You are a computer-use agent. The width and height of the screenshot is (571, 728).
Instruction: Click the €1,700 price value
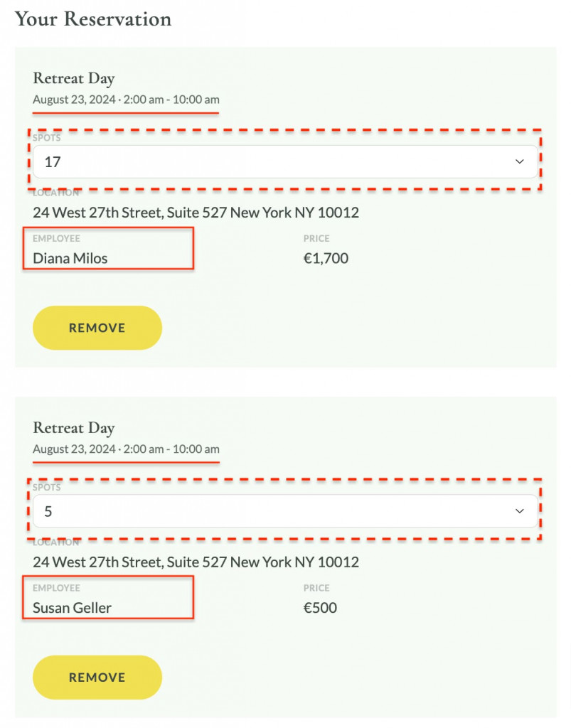click(326, 258)
